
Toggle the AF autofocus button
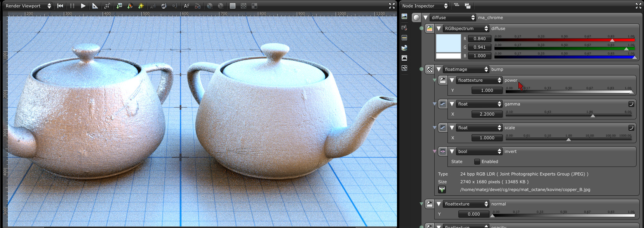click(x=187, y=6)
